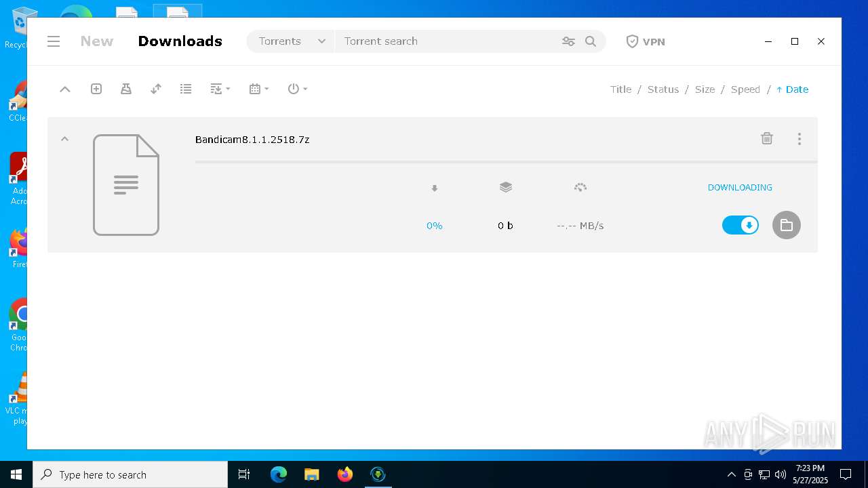Image resolution: width=868 pixels, height=488 pixels.
Task: Click the DOWNLOADING status label
Action: point(740,188)
